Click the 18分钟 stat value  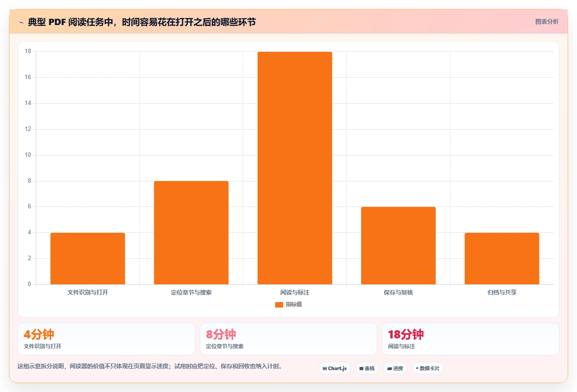[x=406, y=334]
